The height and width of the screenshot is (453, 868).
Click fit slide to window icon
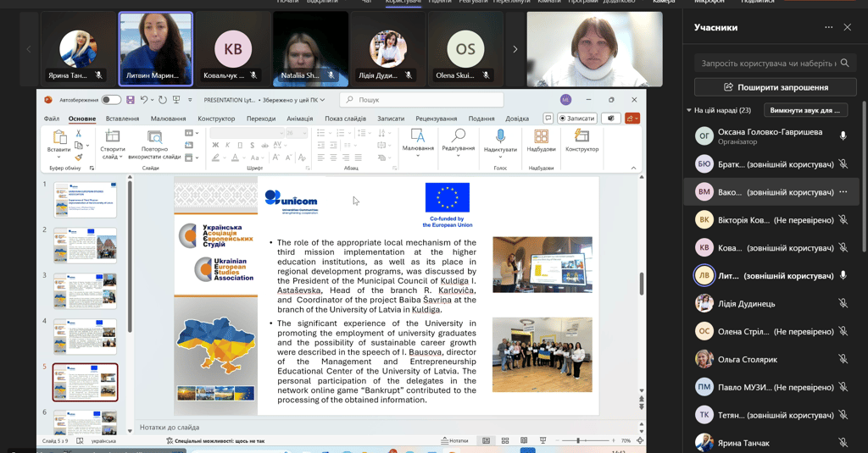[640, 441]
